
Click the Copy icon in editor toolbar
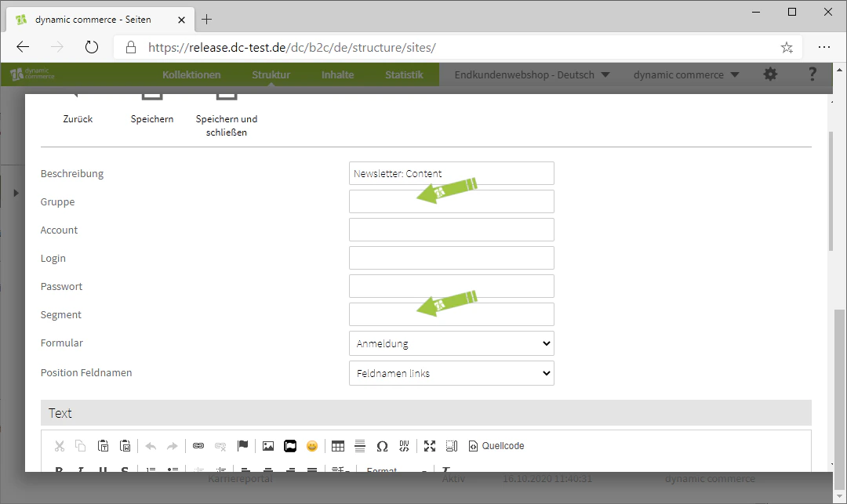[x=80, y=446]
